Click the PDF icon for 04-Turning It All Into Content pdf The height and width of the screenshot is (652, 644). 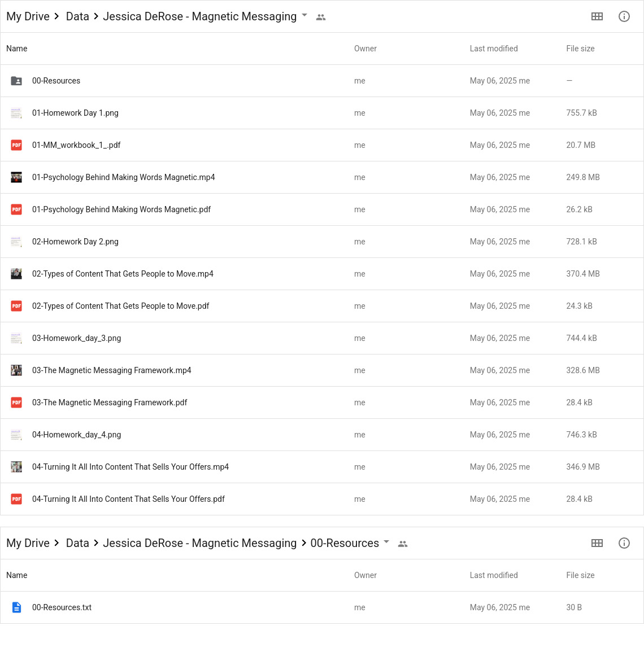[x=16, y=499]
